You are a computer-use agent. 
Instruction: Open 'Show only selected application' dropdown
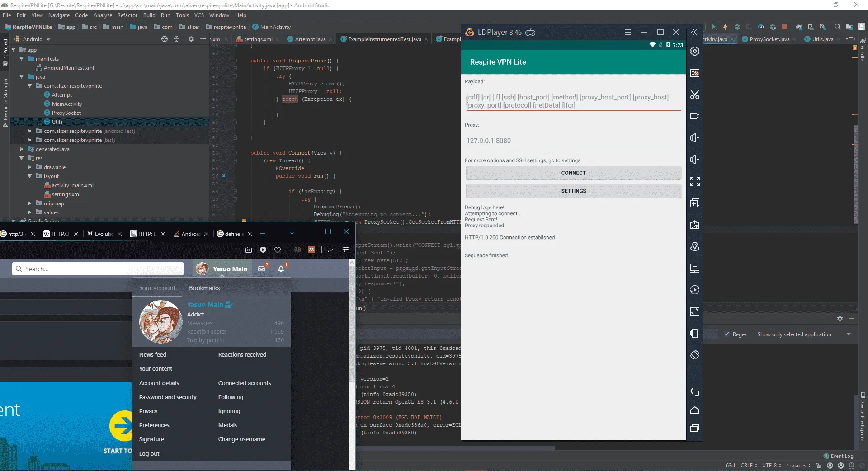804,334
